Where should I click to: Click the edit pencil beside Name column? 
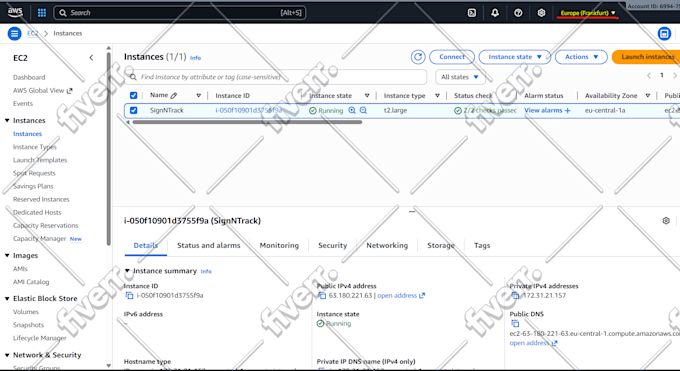(x=174, y=95)
